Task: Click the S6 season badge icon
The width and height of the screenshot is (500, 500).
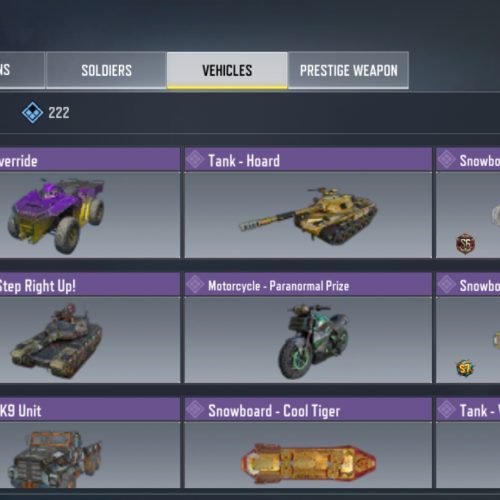Action: [x=466, y=244]
